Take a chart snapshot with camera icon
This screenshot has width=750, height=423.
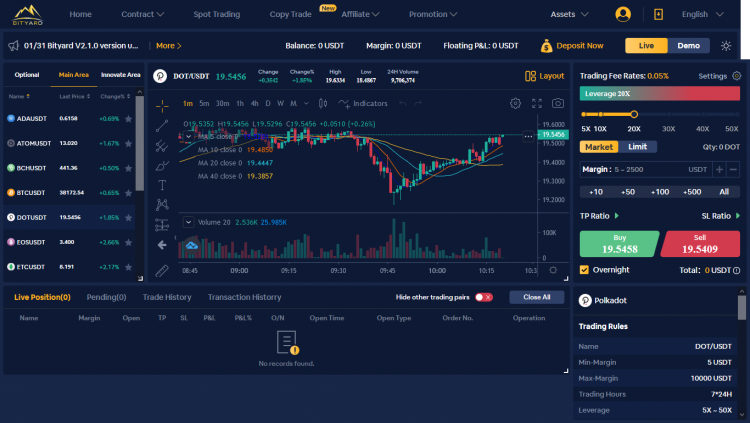point(558,103)
